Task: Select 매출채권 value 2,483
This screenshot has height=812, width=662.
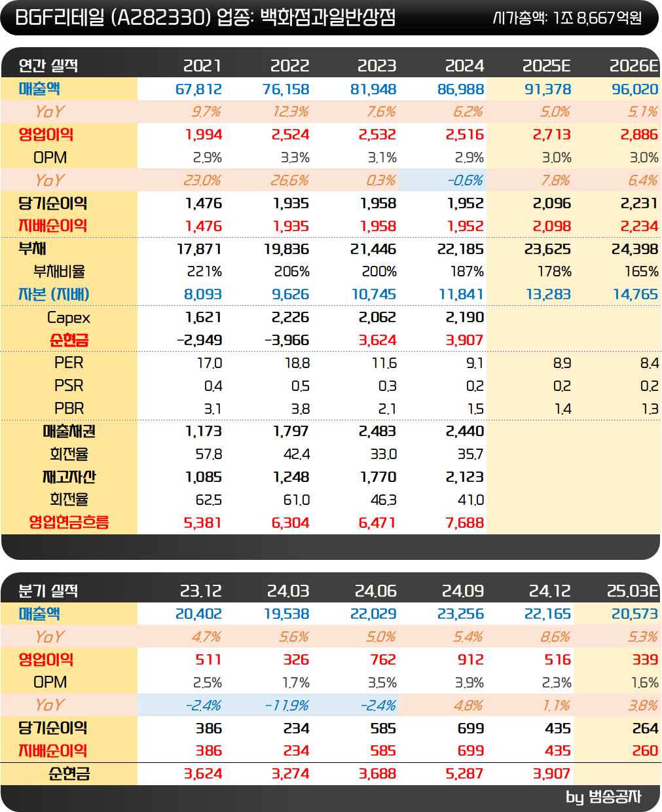Action: 378,432
